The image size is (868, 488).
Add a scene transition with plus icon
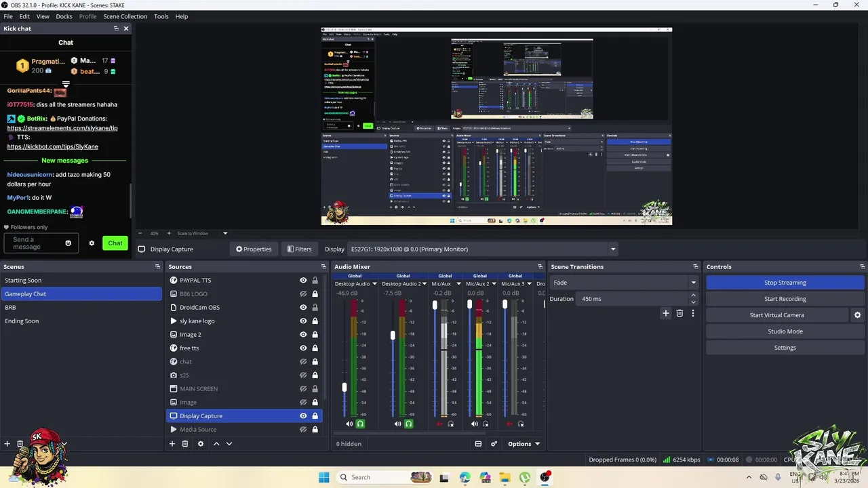pyautogui.click(x=666, y=313)
